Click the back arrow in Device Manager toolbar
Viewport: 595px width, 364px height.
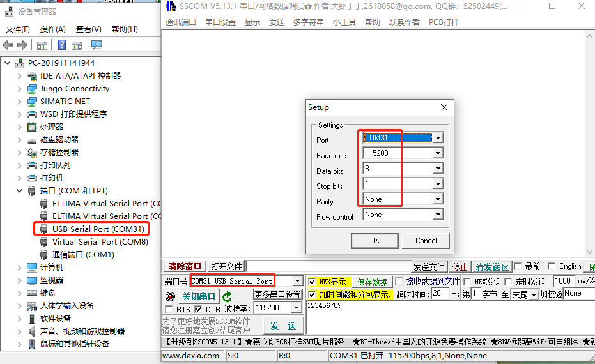pos(8,45)
